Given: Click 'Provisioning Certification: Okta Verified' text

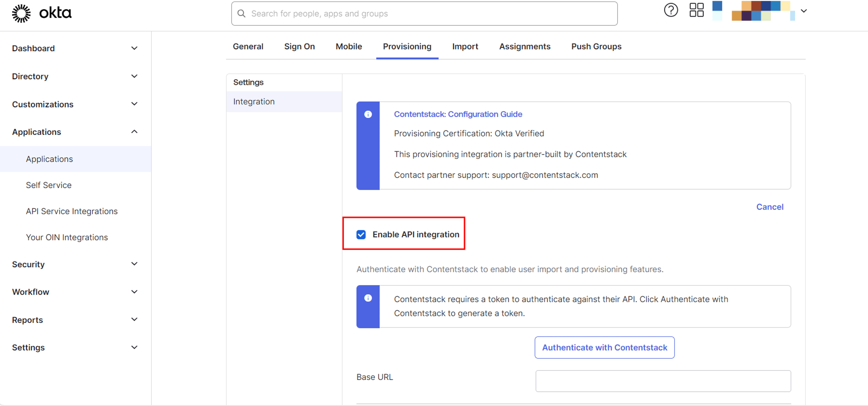Looking at the screenshot, I should tap(469, 134).
